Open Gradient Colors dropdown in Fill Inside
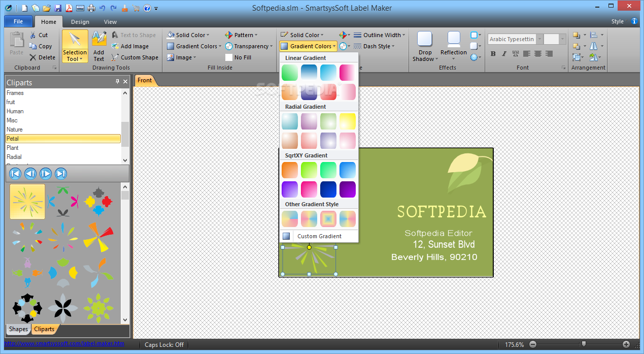Viewport: 644px width, 354px height. click(194, 46)
